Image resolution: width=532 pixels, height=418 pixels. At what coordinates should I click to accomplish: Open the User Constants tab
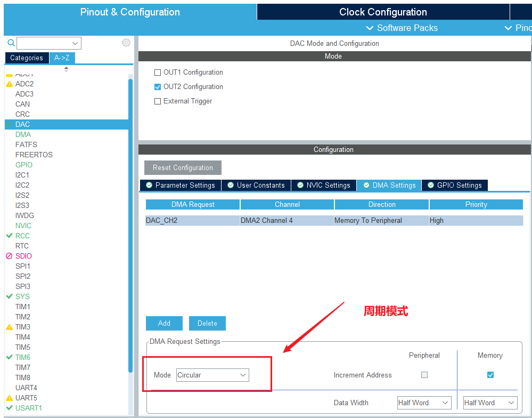[x=256, y=185]
